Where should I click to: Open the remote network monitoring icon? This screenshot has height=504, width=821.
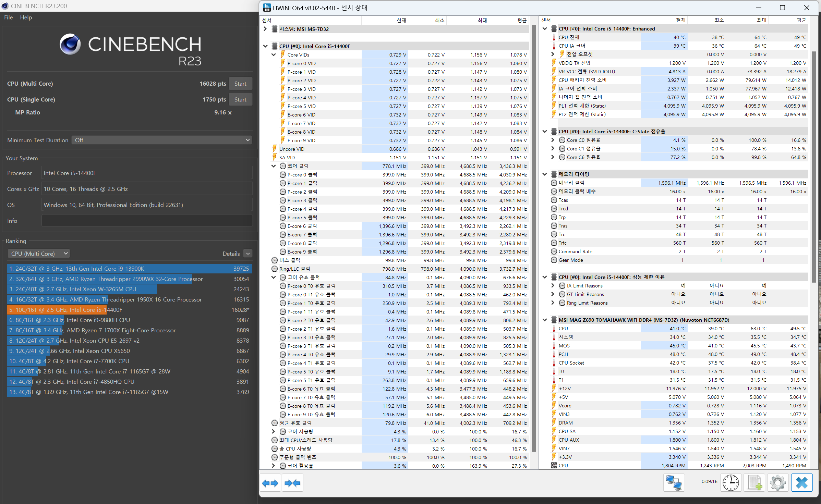(674, 482)
